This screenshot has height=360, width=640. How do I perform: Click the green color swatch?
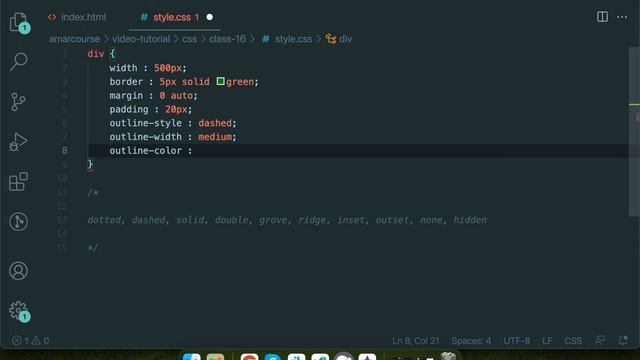pos(220,81)
